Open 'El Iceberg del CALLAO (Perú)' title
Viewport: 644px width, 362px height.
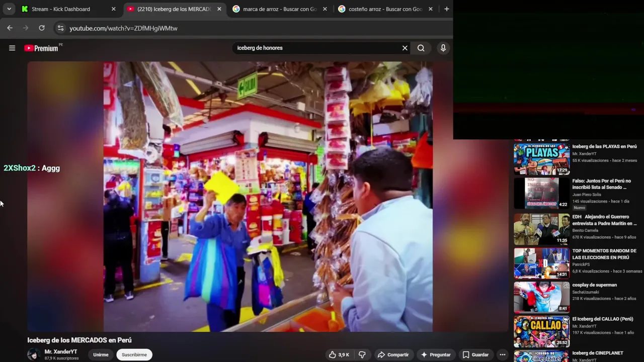[603, 319]
